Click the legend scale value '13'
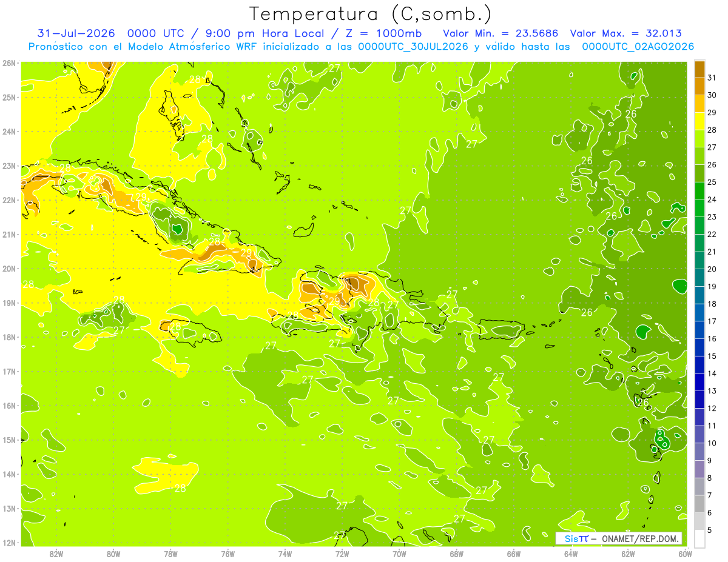The height and width of the screenshot is (562, 728). coord(712,391)
